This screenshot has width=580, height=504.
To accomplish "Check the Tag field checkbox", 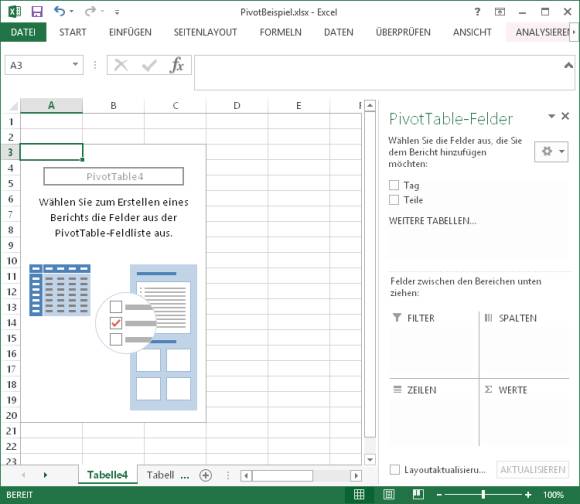I will (x=394, y=185).
